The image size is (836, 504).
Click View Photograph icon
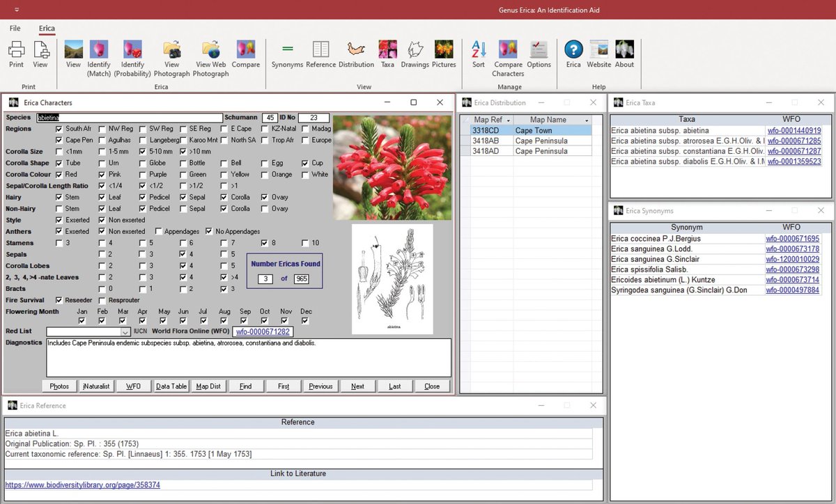pyautogui.click(x=171, y=50)
